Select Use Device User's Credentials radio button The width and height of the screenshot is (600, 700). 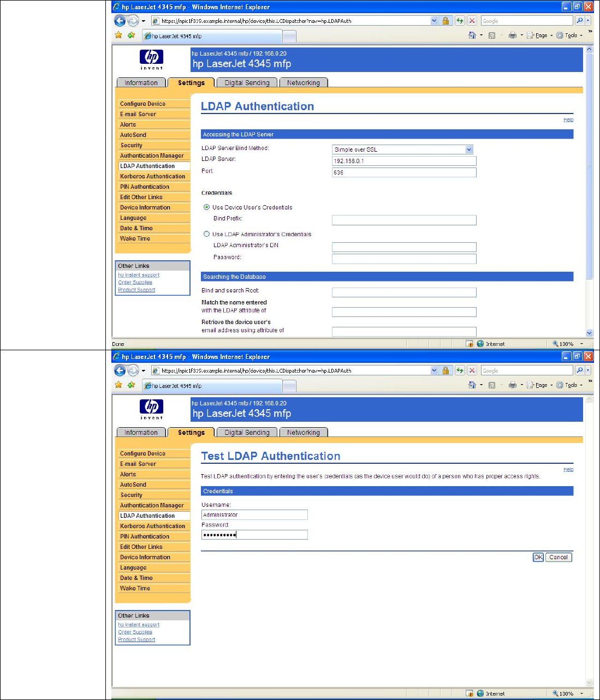click(206, 207)
